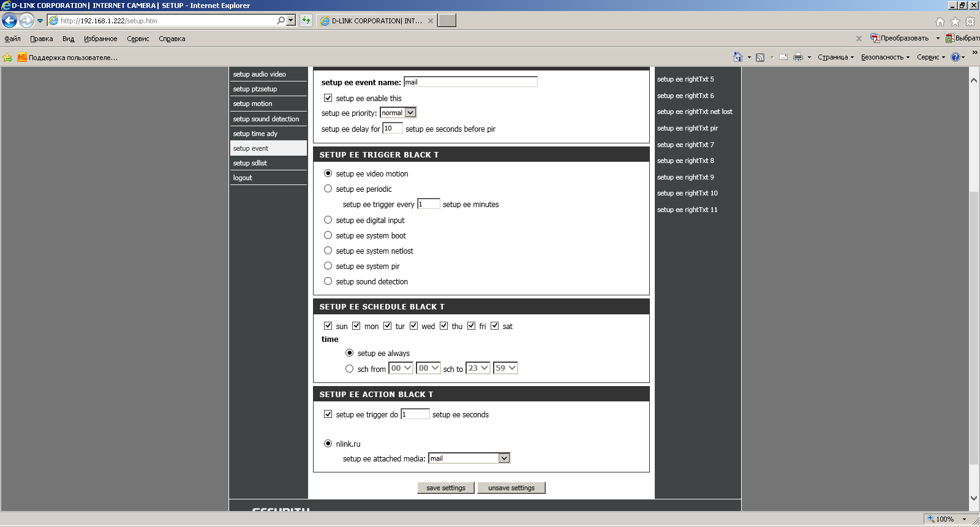The height and width of the screenshot is (527, 980).
Task: Click the Read Mail envelope icon
Action: pyautogui.click(x=783, y=57)
